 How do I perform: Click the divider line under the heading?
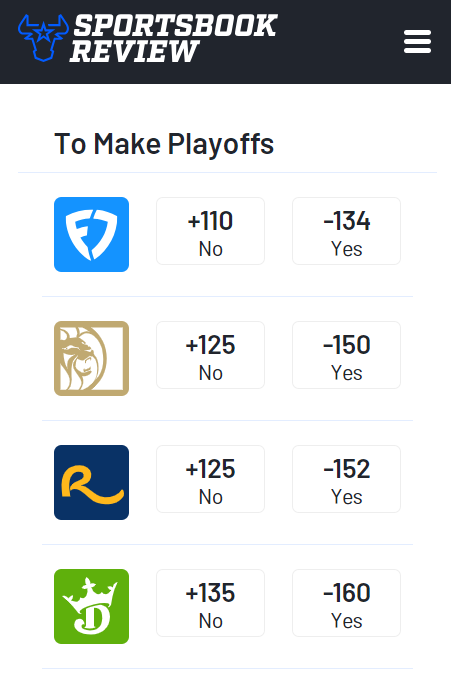click(227, 173)
